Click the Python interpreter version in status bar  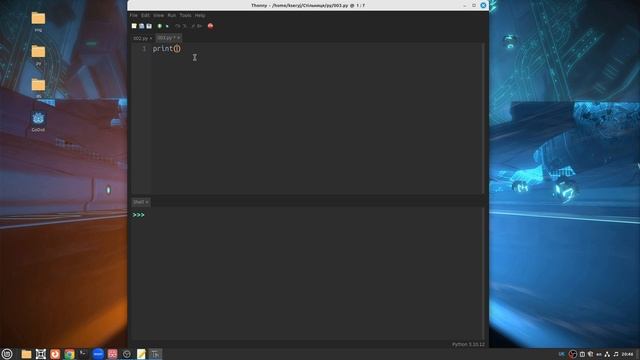(468, 344)
